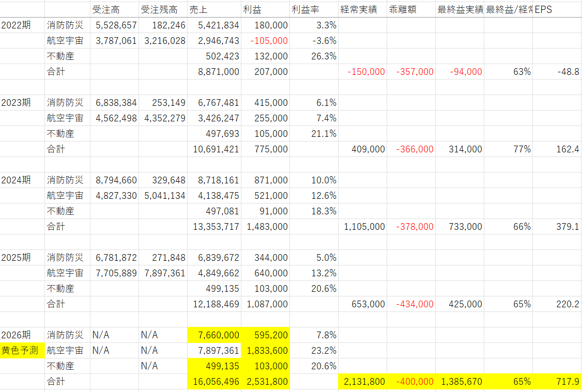
Task: Select the EPS header cell
Action: [x=557, y=10]
